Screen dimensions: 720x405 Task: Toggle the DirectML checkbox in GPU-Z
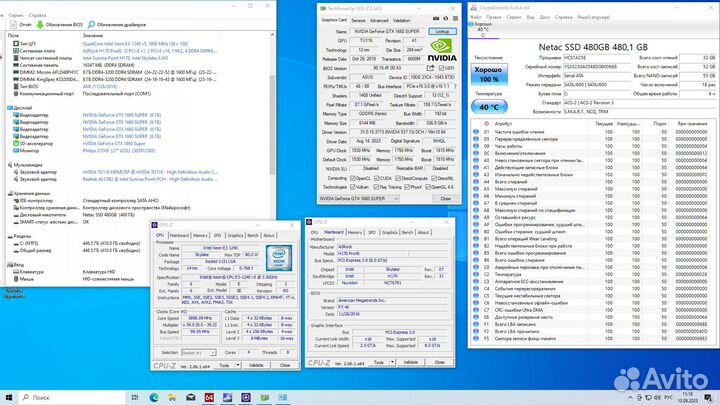pyautogui.click(x=434, y=178)
